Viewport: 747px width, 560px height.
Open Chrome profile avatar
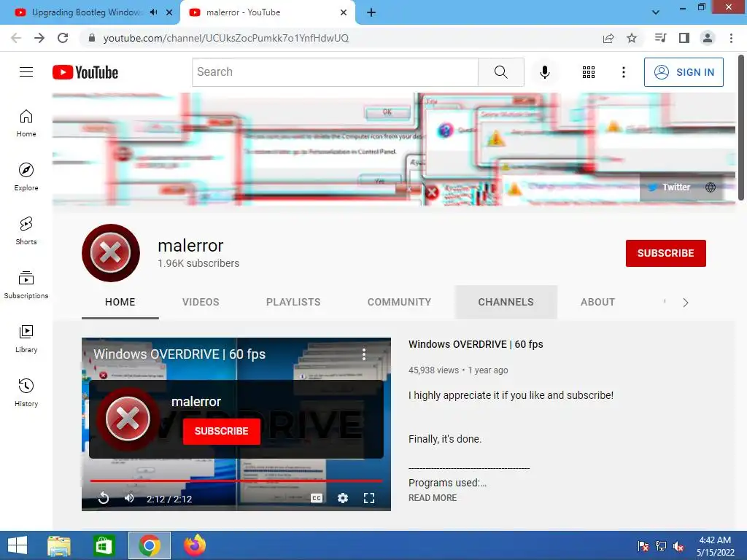(x=708, y=38)
